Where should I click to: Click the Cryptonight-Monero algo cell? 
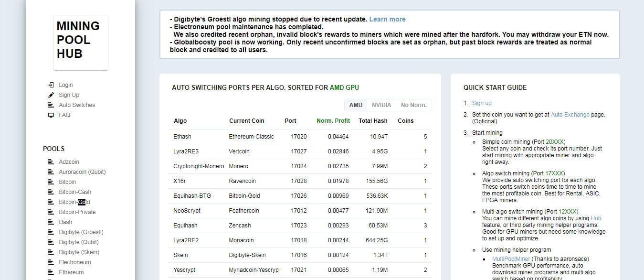coord(199,166)
